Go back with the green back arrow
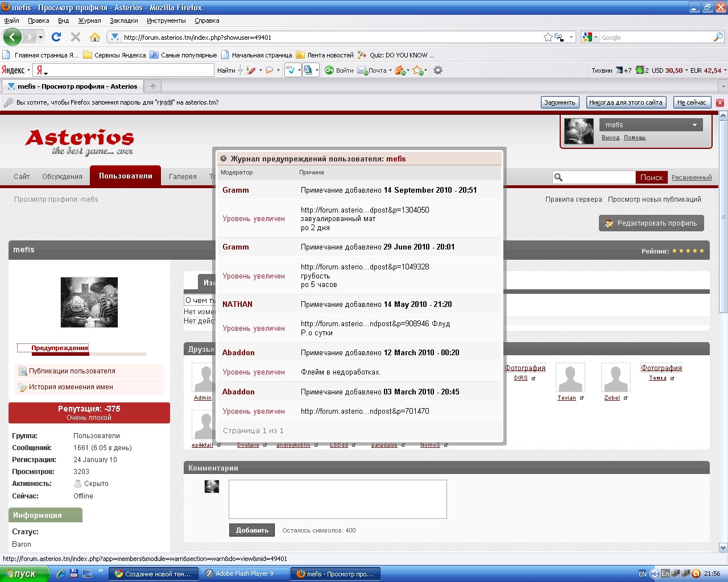This screenshot has height=582, width=728. pos(13,37)
